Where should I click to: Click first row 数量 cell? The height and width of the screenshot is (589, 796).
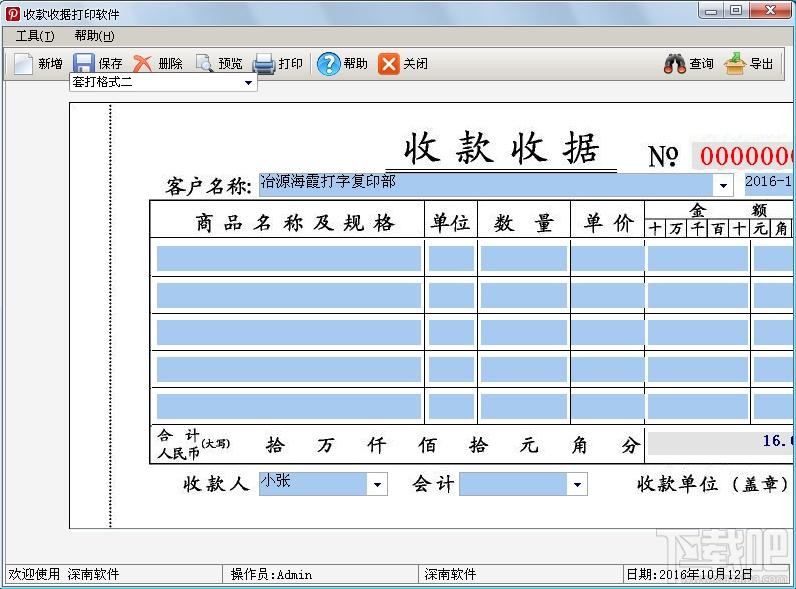(524, 258)
